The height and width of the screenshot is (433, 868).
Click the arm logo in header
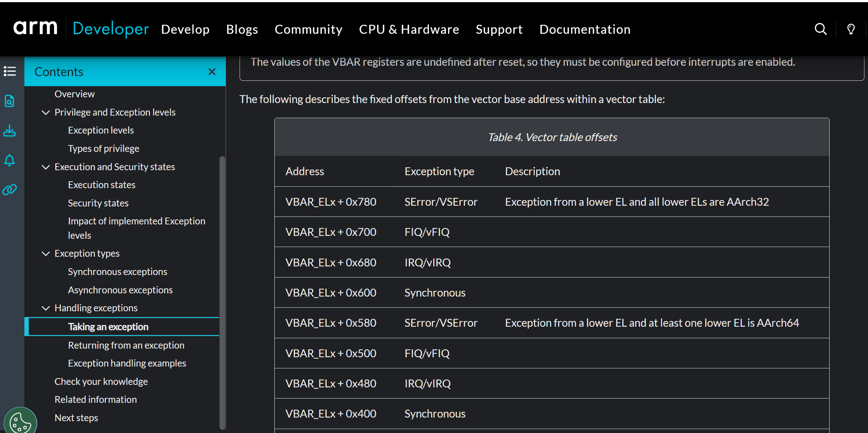pos(35,28)
